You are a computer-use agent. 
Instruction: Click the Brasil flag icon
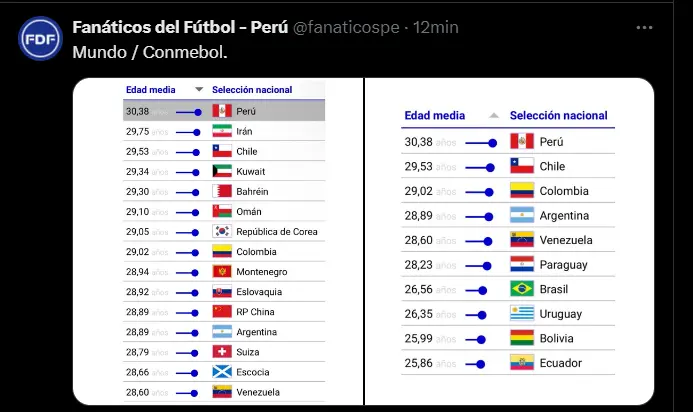coord(521,289)
